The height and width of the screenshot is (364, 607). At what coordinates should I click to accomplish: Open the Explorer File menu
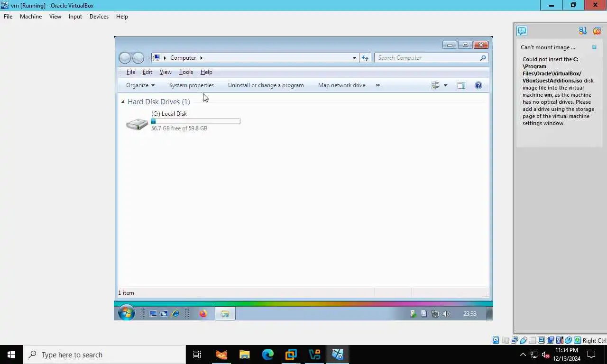coord(131,72)
